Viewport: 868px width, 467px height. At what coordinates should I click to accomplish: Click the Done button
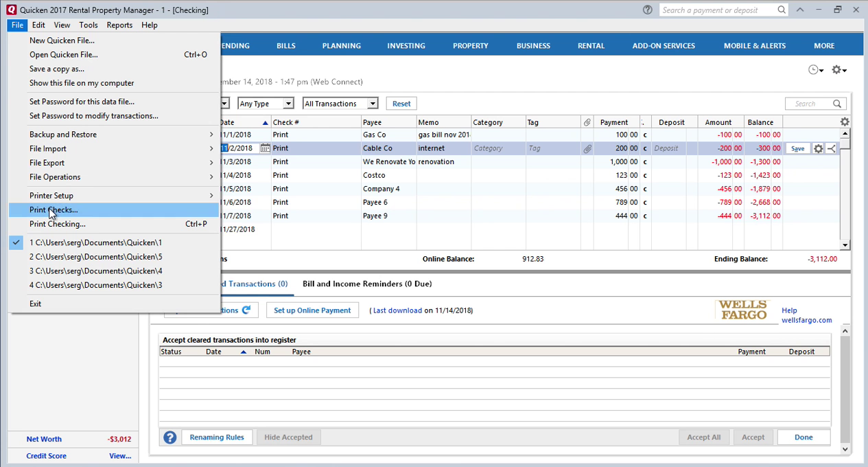[803, 437]
